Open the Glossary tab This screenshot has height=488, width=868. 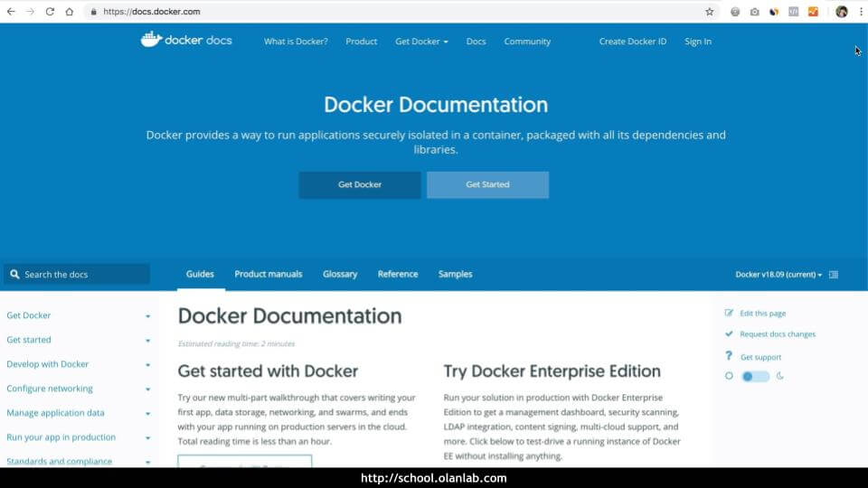click(340, 274)
